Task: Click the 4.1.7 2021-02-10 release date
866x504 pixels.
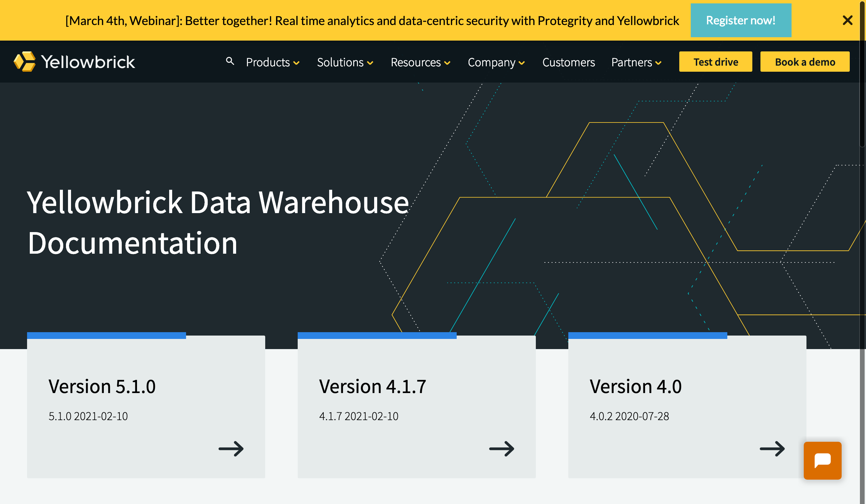Action: (359, 416)
